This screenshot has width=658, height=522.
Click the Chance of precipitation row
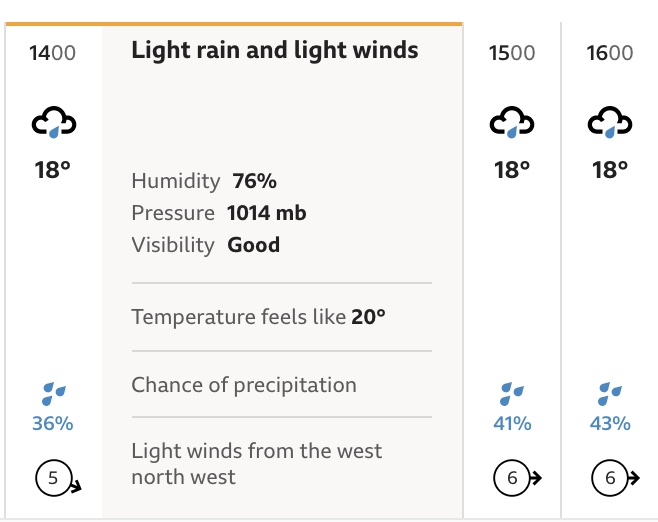tap(282, 384)
